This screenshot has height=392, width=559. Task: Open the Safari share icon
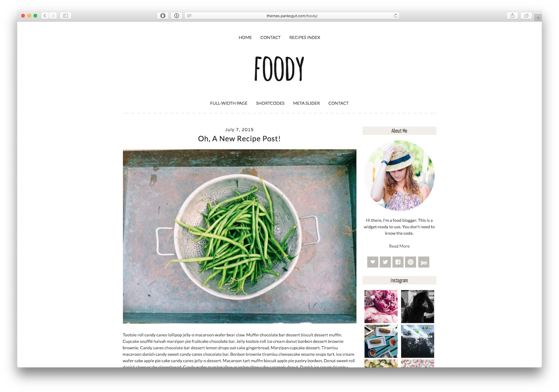512,16
